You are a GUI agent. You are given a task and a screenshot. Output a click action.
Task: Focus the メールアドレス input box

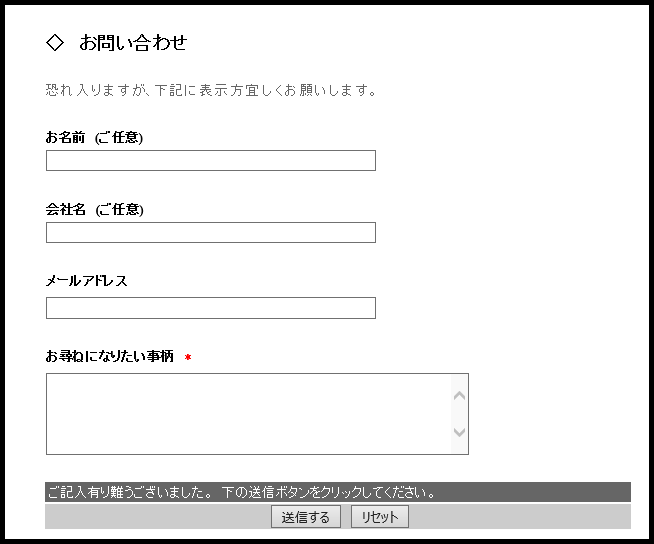(211, 308)
